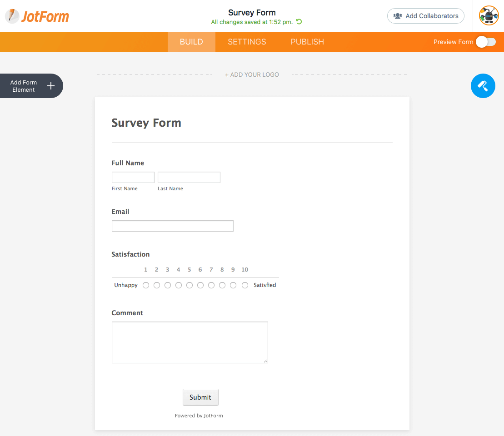Select satisfaction rating 9 radio button

click(x=233, y=285)
